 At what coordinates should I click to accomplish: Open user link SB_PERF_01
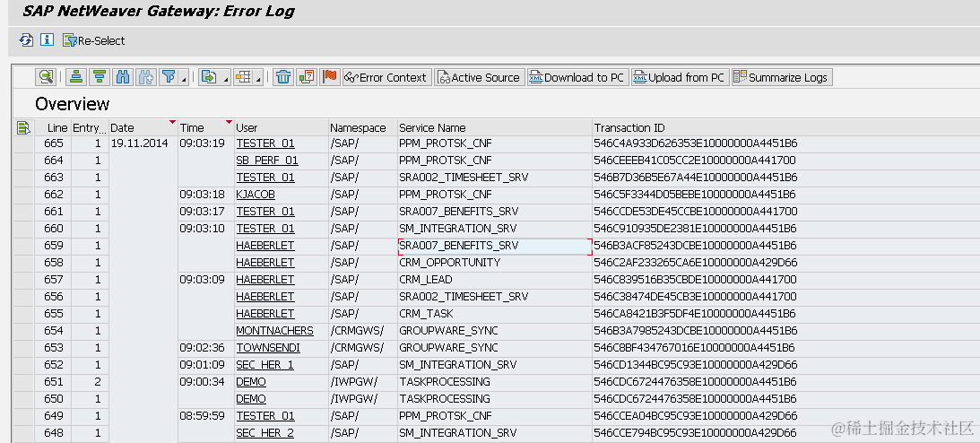click(x=267, y=161)
